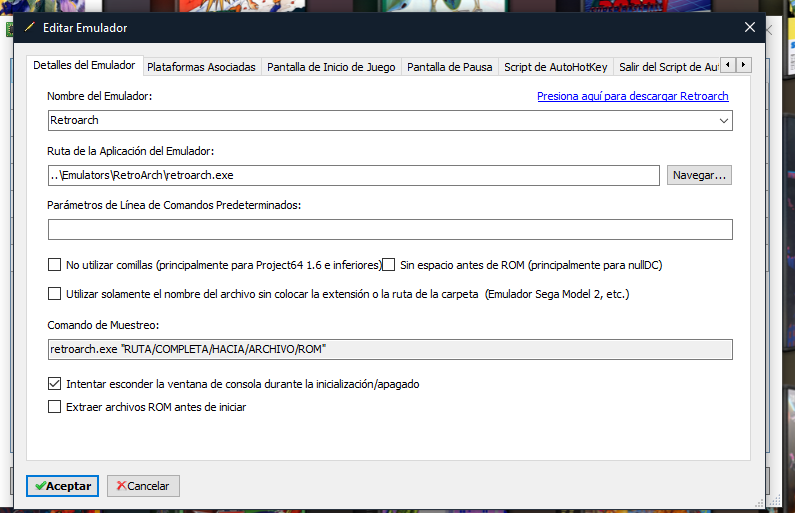This screenshot has width=795, height=513.
Task: Click the Aceptar button
Action: [x=62, y=486]
